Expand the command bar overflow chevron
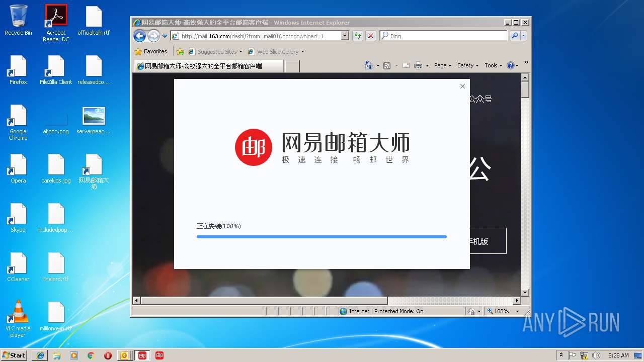This screenshot has height=362, width=644. (x=526, y=62)
